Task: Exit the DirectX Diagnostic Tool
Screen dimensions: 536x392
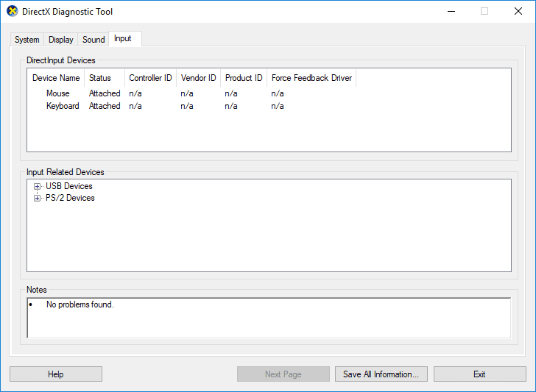Action: click(479, 374)
